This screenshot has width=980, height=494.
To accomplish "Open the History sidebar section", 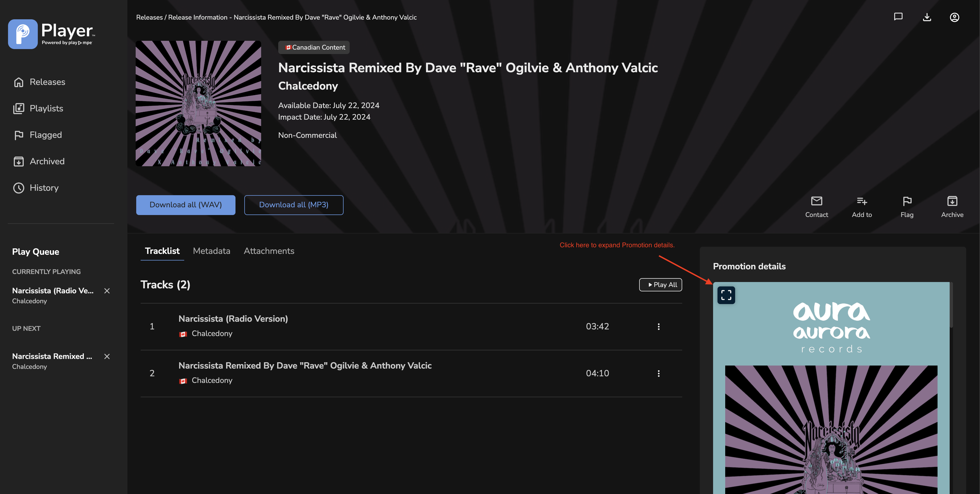I will 36,188.
